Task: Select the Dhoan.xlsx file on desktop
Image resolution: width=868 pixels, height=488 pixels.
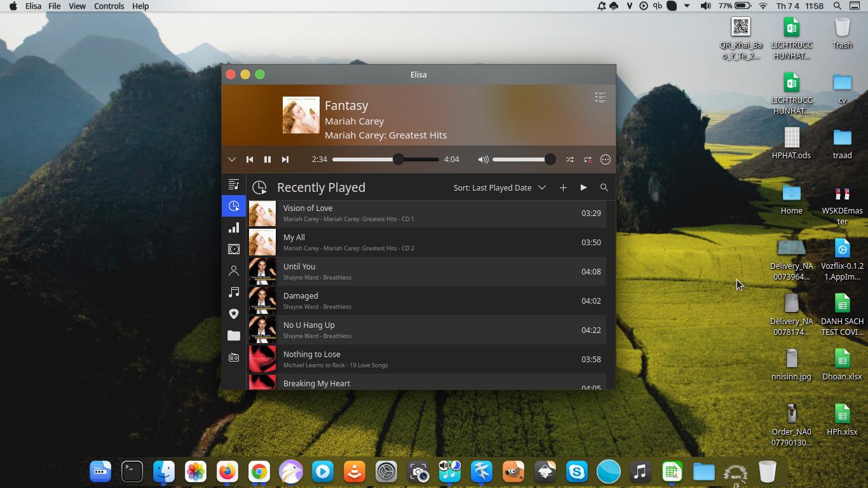Action: pos(842,365)
